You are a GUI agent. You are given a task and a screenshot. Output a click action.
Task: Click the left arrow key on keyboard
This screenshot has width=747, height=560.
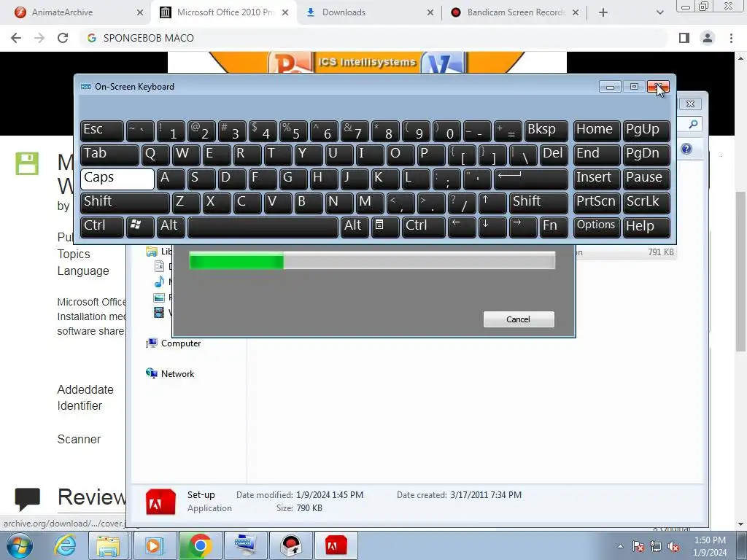click(462, 227)
